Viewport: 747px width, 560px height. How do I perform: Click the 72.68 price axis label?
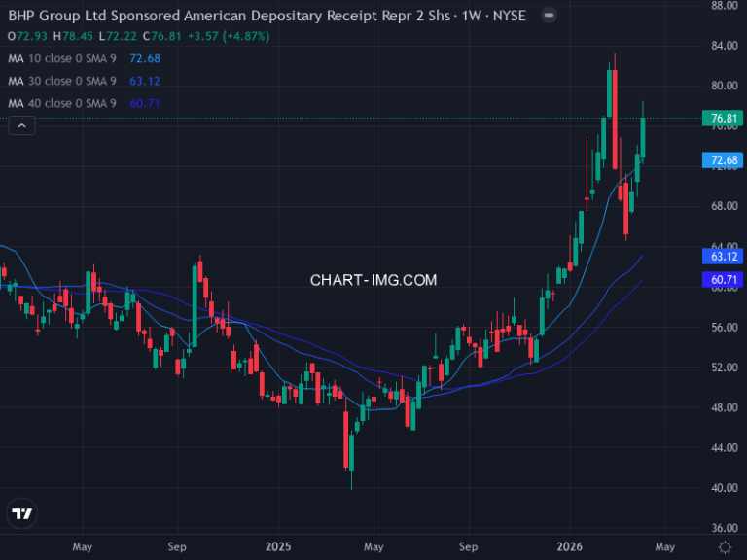point(723,160)
